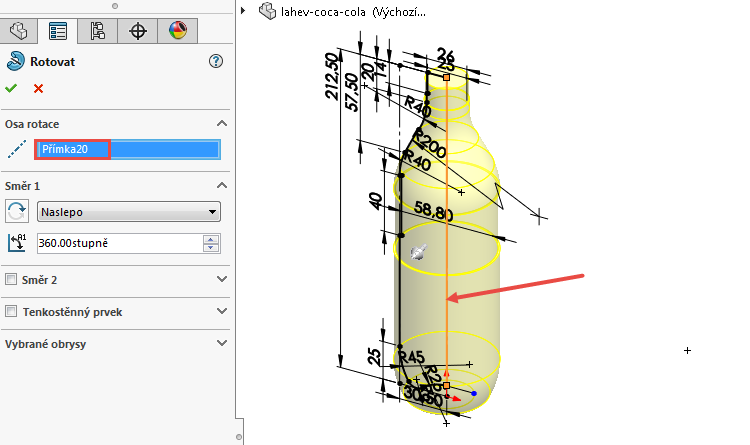Expand the lahev-coca-cola flyout tree
Viewport: 750px width, 445px height.
[243, 11]
